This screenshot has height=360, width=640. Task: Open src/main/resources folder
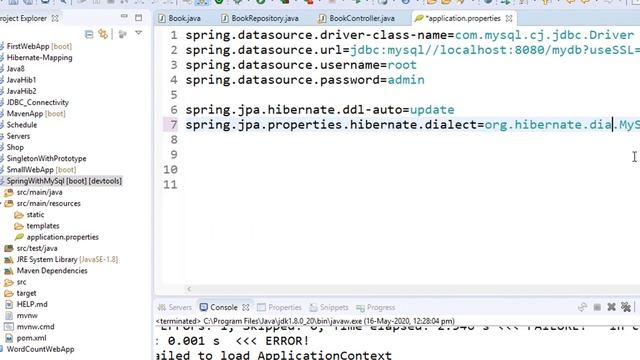pyautogui.click(x=48, y=204)
